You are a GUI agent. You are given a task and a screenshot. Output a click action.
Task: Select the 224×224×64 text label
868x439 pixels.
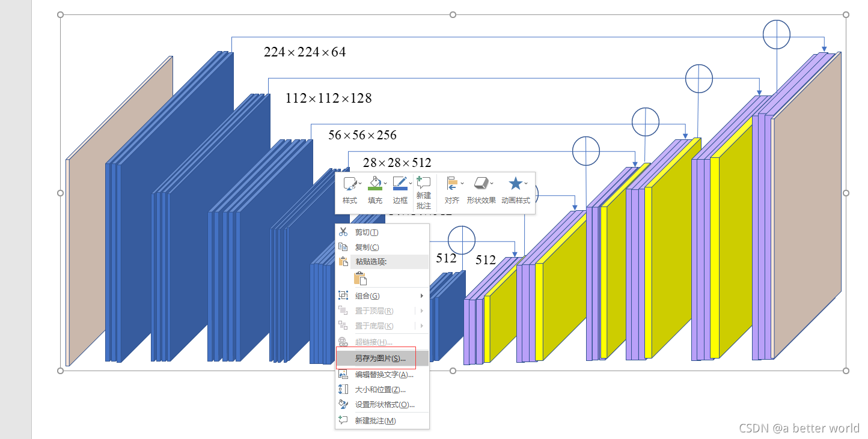305,52
